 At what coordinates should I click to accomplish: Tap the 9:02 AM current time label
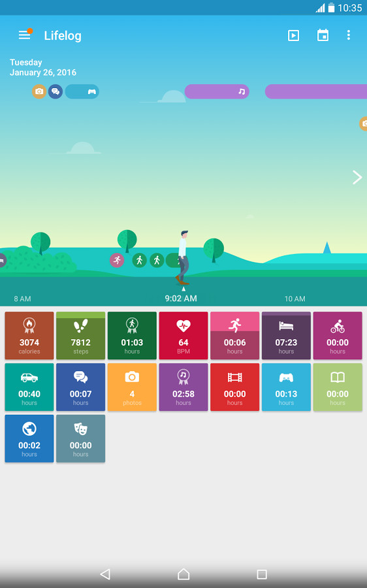click(x=181, y=298)
